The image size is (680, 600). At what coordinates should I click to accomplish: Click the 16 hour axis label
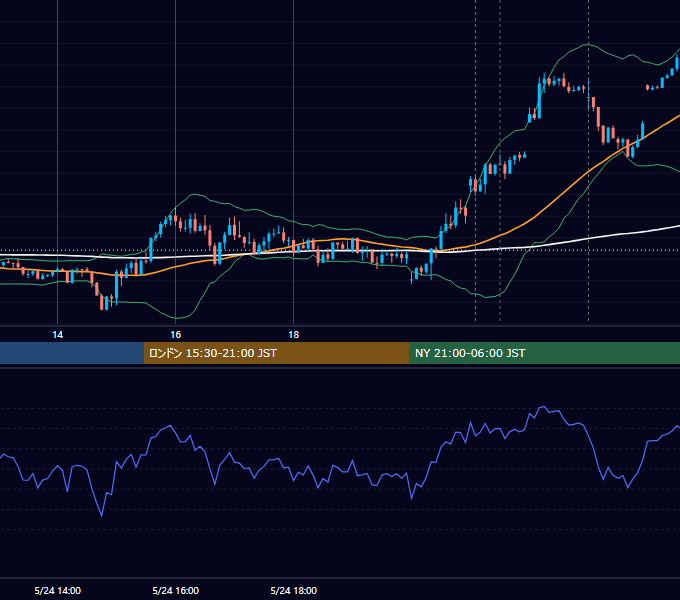[x=176, y=335]
